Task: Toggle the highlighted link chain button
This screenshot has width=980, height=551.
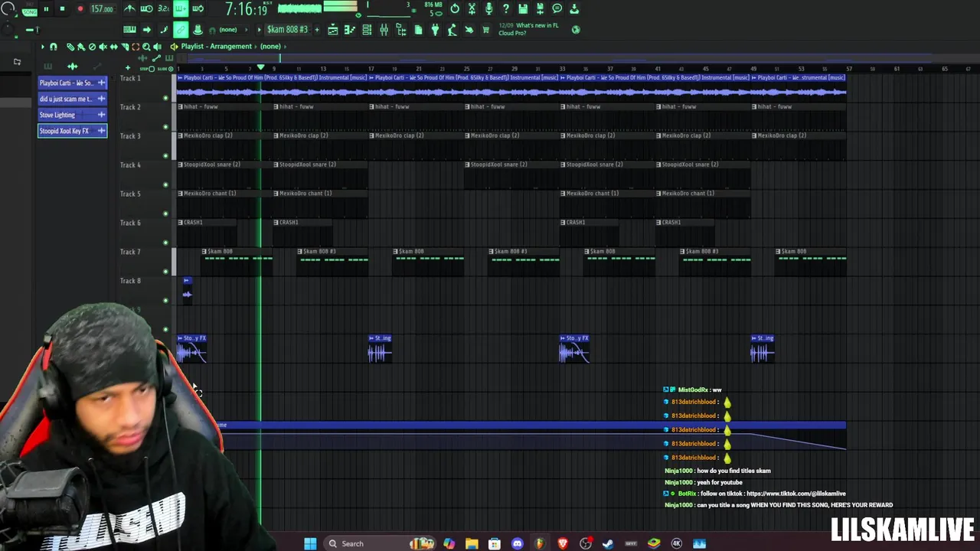Action: (181, 29)
